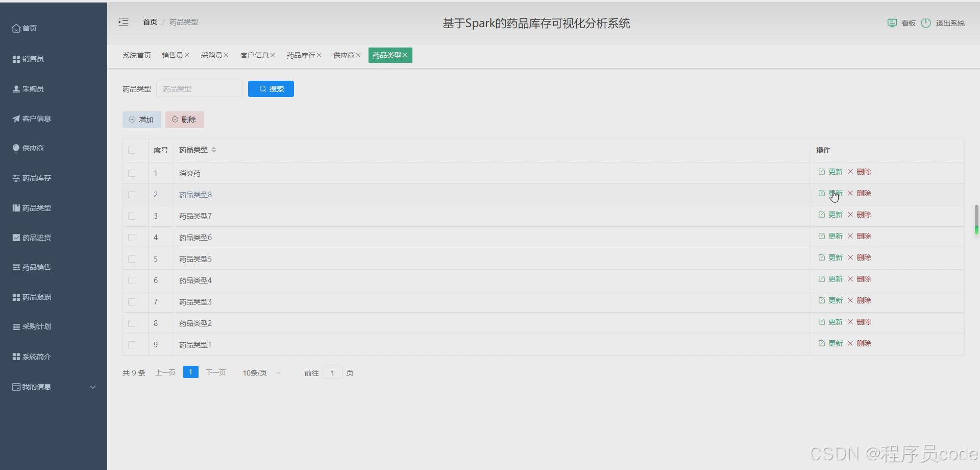
Task: Check the 药品类型5 row checkbox
Action: [x=132, y=259]
